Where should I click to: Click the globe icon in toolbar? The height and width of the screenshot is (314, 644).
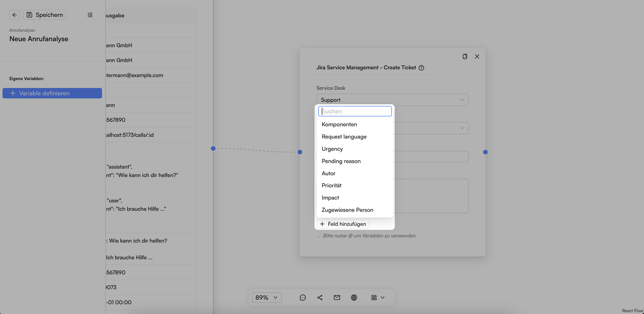pyautogui.click(x=354, y=297)
